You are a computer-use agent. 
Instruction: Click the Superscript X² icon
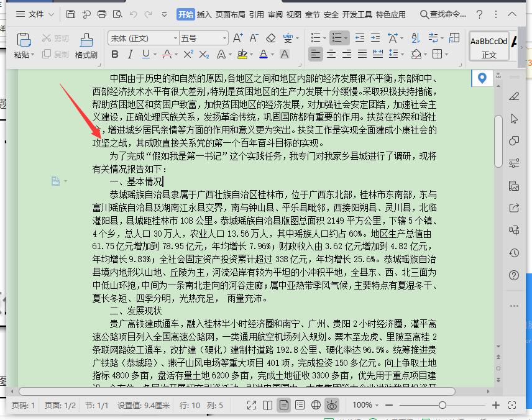pyautogui.click(x=188, y=54)
